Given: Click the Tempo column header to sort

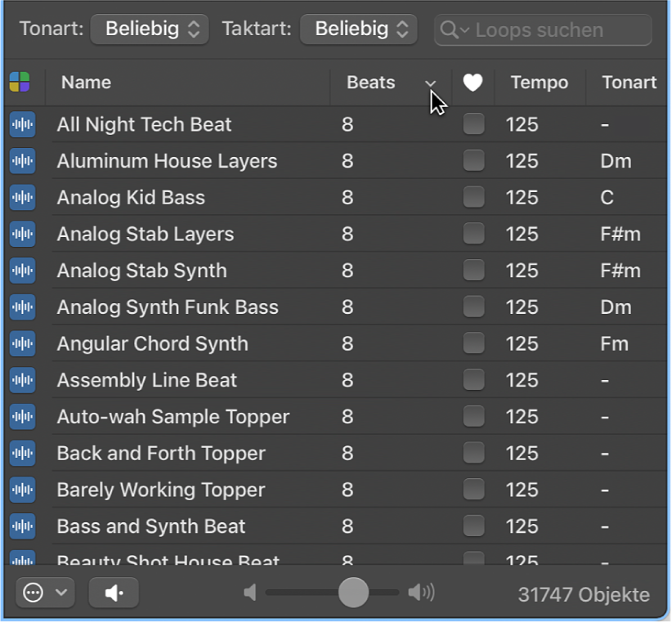Looking at the screenshot, I should (x=540, y=83).
